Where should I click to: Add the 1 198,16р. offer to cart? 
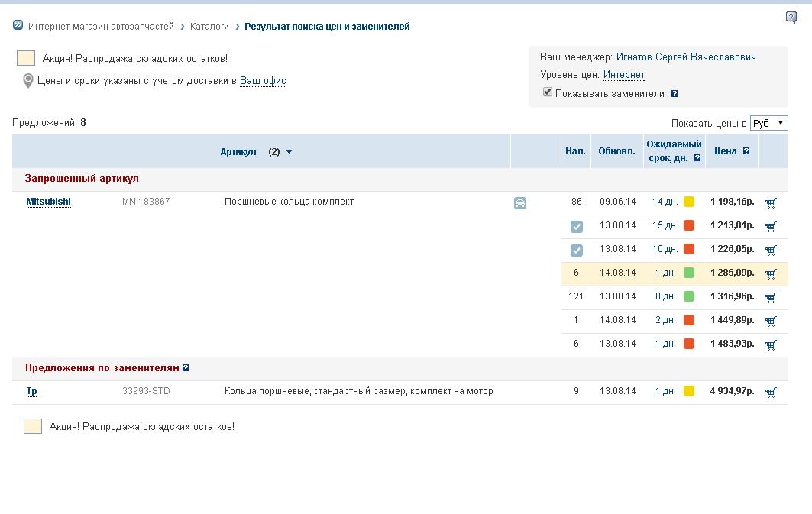tap(771, 202)
